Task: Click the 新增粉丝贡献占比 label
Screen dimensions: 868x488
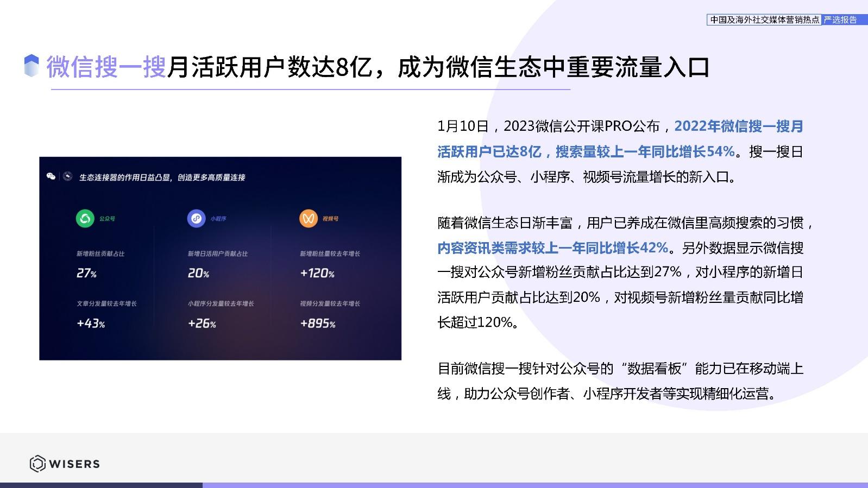Action: [100, 253]
